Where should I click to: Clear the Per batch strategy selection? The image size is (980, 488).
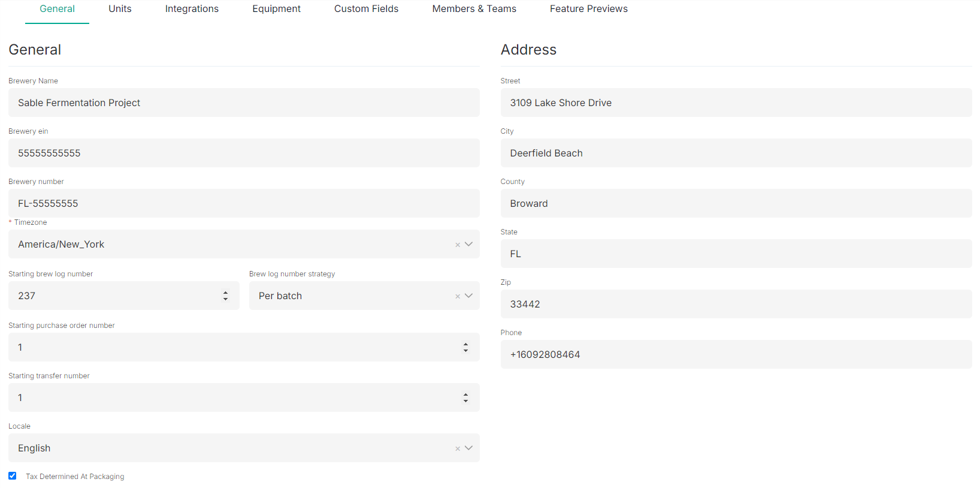[x=458, y=296]
